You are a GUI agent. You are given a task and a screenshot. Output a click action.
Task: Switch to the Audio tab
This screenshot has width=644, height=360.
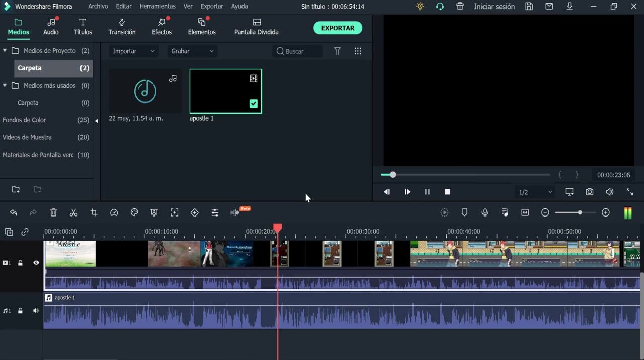pyautogui.click(x=51, y=27)
